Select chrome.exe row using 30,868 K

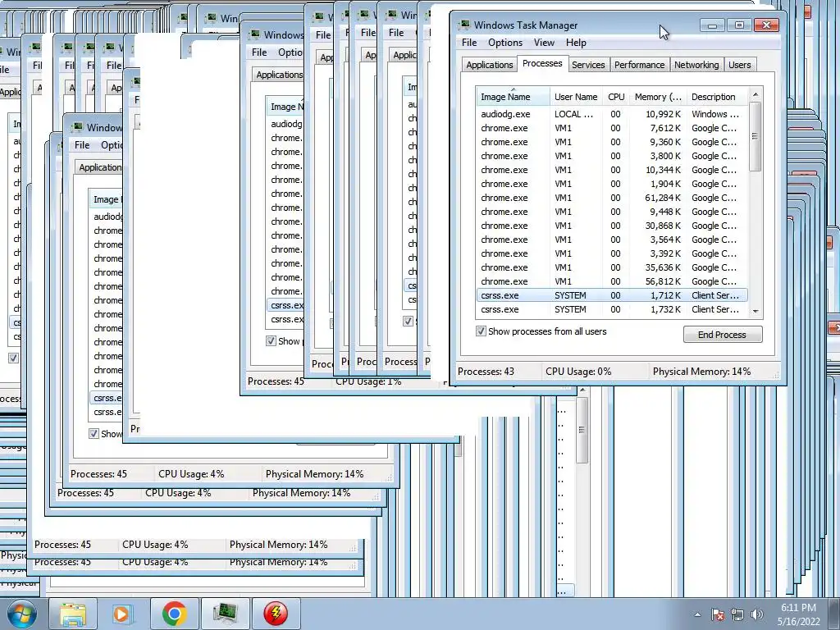click(x=612, y=226)
